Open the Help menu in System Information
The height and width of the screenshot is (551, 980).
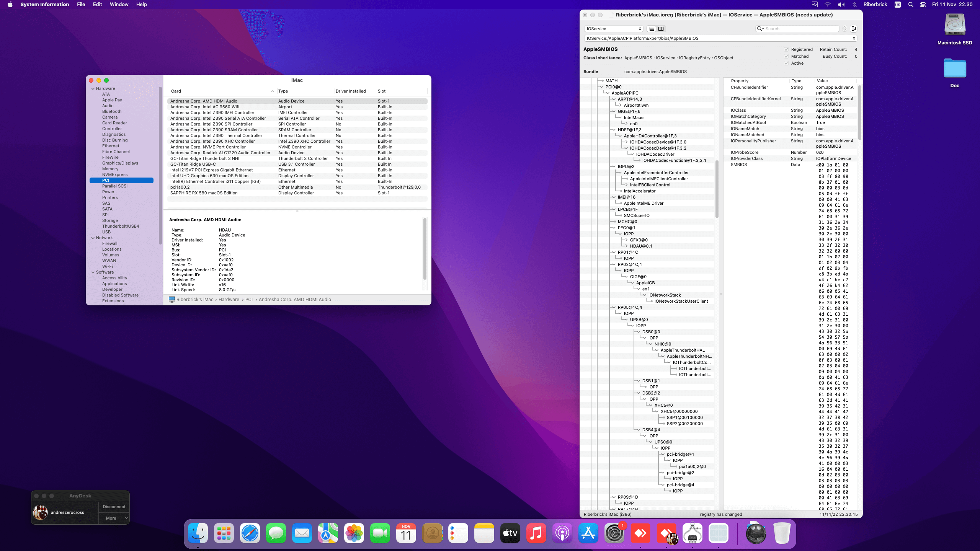click(x=141, y=4)
